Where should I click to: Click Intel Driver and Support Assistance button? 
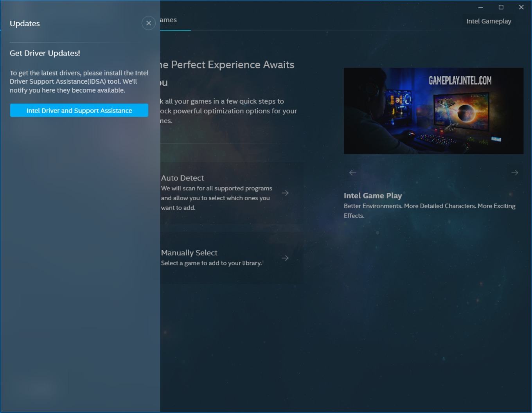point(79,110)
